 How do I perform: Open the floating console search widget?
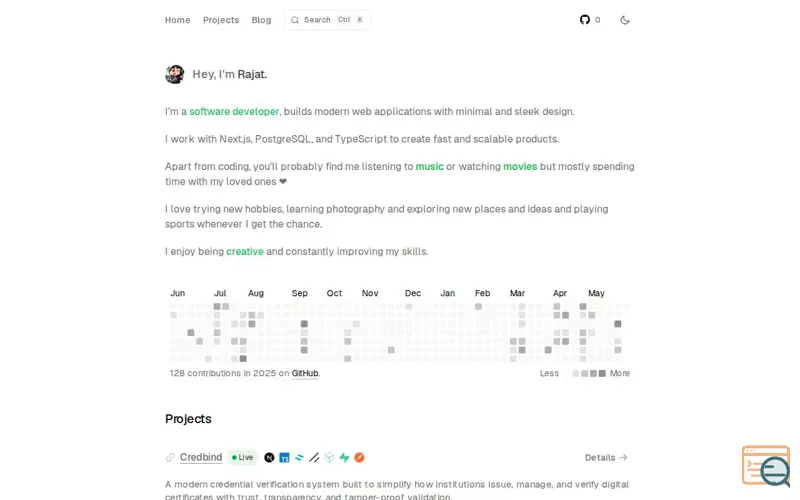click(x=766, y=465)
